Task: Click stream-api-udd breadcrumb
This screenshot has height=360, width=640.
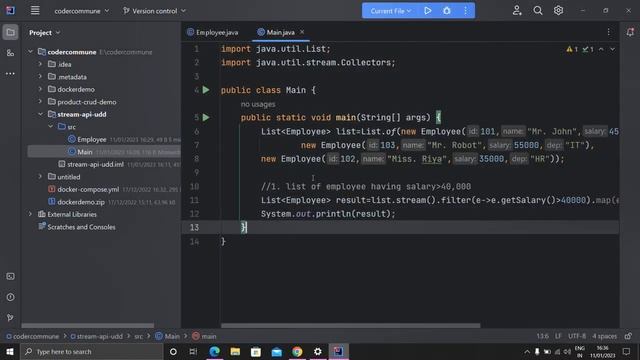Action: point(96,336)
